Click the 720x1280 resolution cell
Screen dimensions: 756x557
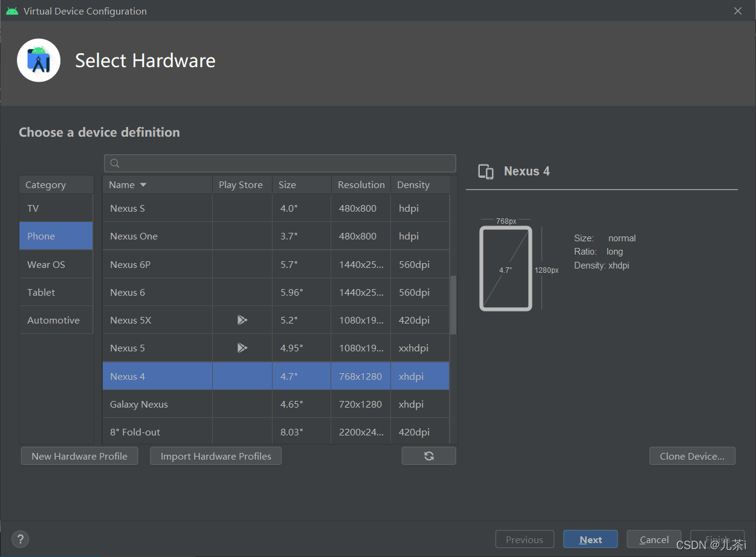tap(360, 404)
